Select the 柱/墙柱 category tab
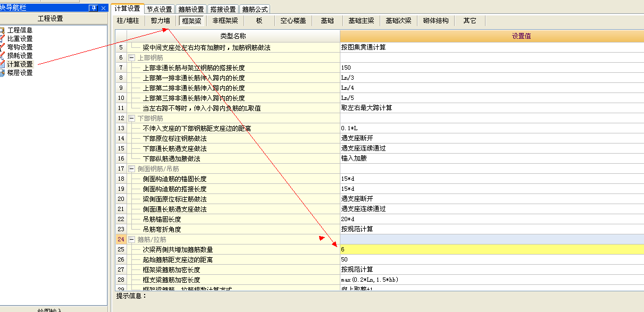This screenshot has width=644, height=312. tap(128, 21)
